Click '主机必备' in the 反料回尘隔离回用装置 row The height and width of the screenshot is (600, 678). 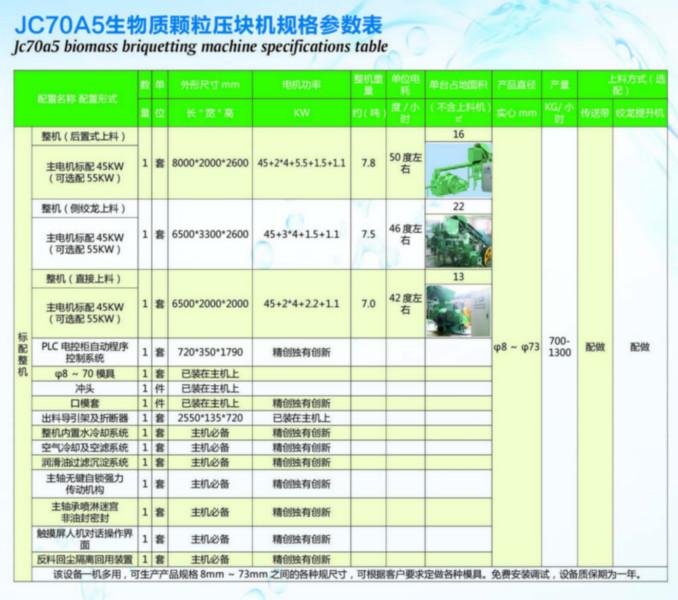210,560
